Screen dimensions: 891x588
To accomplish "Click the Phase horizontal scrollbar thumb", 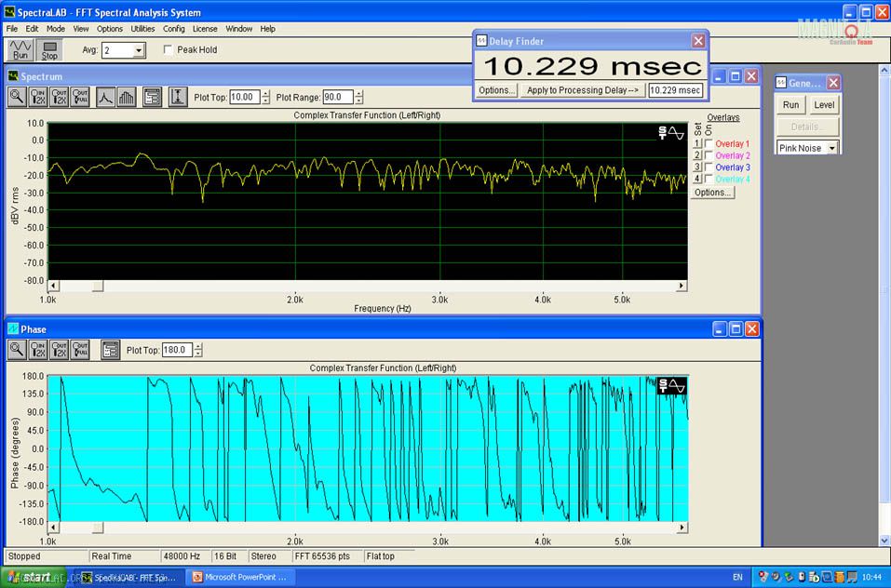I will click(x=98, y=528).
